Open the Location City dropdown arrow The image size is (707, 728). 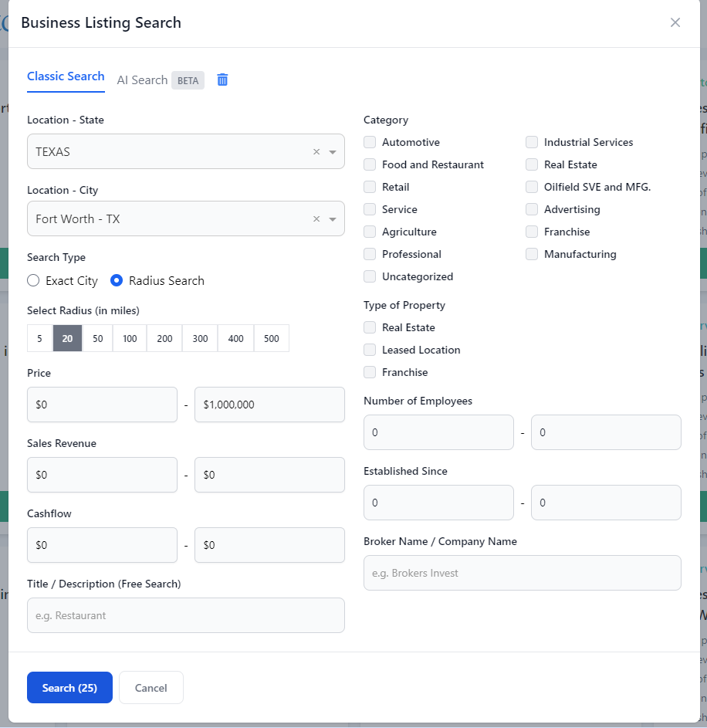pos(333,219)
